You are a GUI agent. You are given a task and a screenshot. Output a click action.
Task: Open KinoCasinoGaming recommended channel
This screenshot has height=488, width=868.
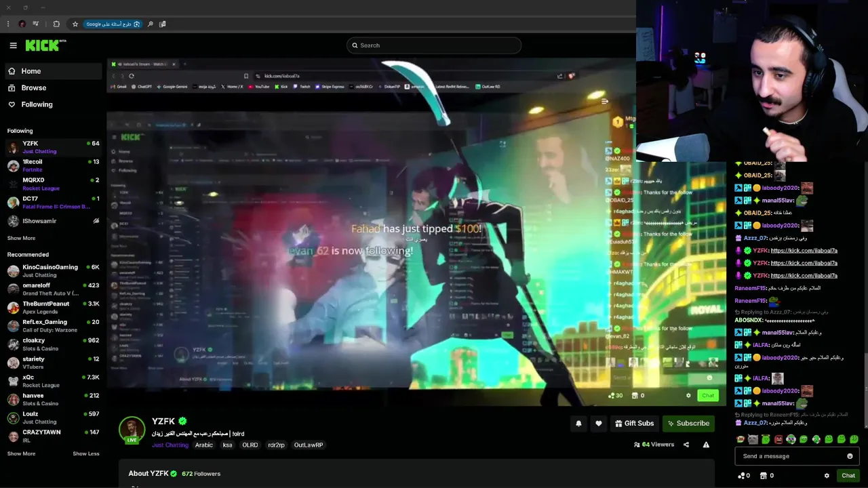[x=54, y=271]
